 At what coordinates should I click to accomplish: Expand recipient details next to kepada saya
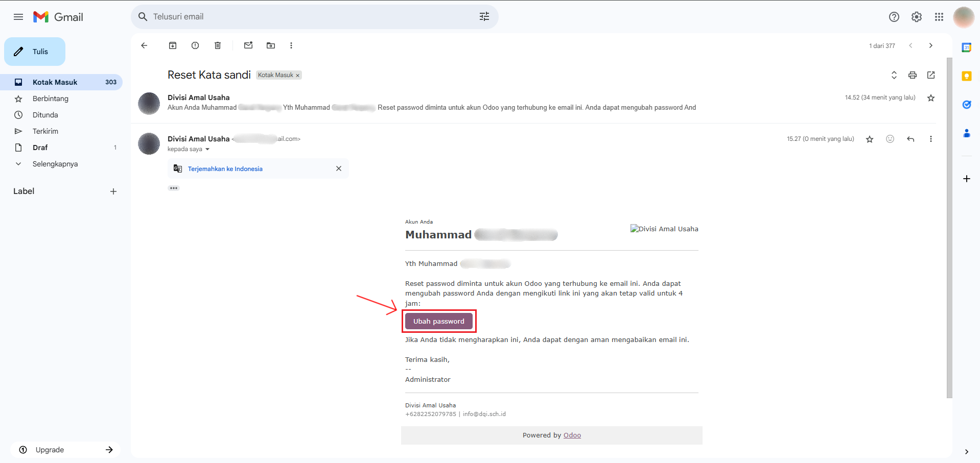[x=207, y=150]
